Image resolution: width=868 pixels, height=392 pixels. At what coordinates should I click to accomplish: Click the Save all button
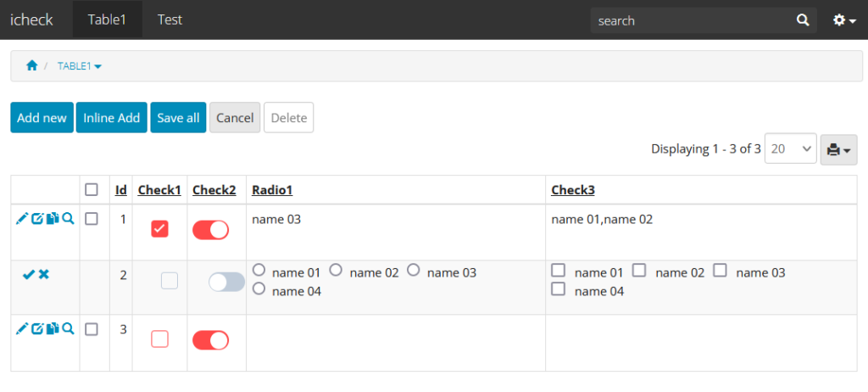178,118
